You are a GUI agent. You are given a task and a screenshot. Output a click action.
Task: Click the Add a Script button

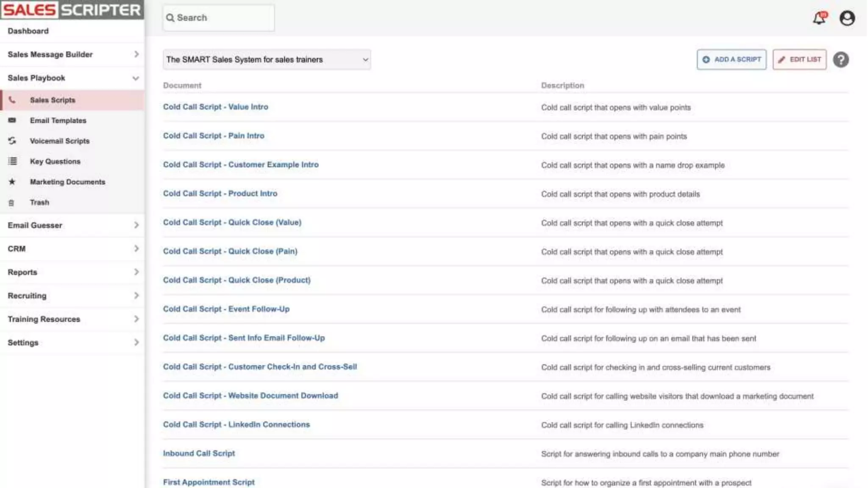(x=731, y=60)
